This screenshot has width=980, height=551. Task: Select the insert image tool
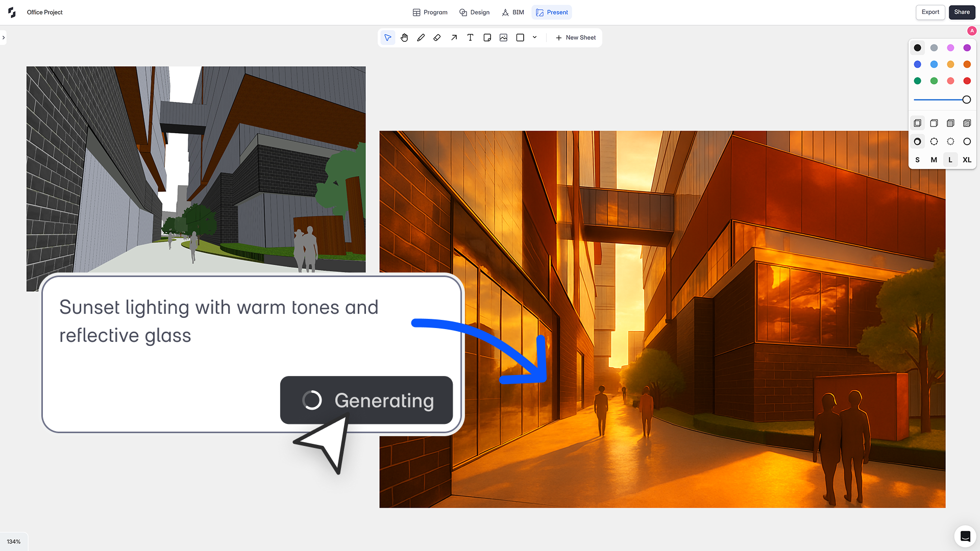tap(503, 38)
